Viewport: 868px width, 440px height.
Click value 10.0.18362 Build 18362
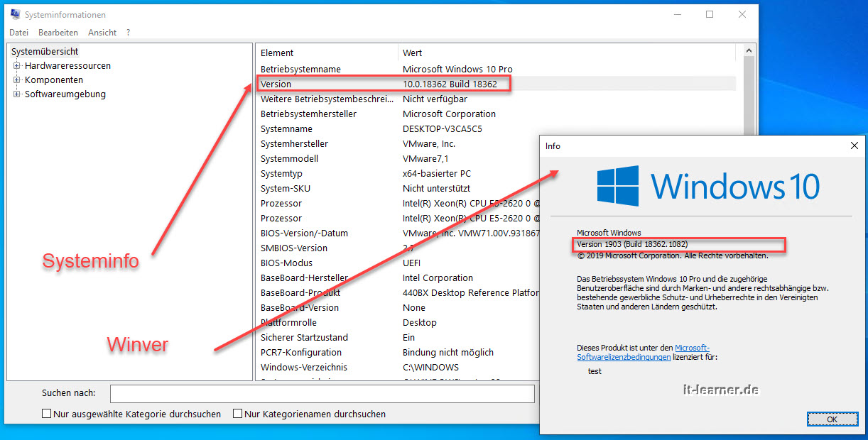pos(450,84)
